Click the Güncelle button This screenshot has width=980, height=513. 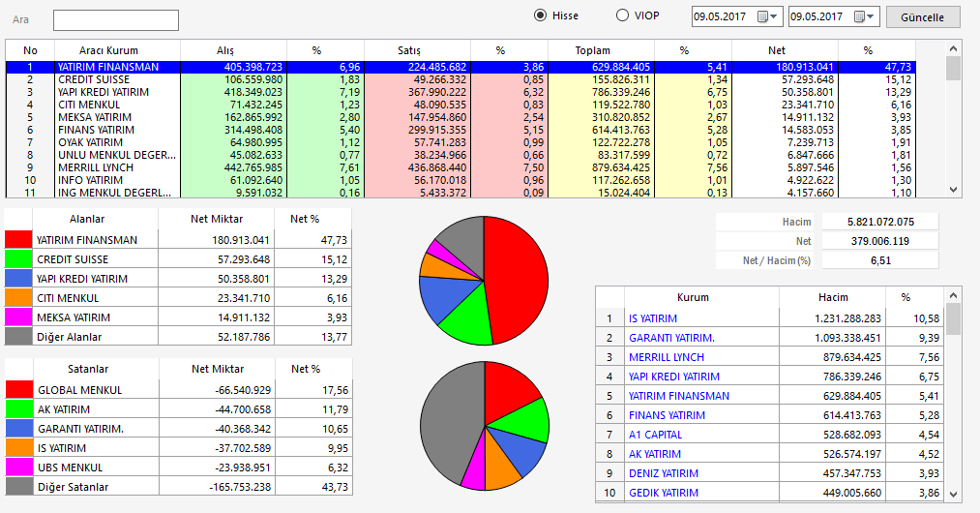923,17
